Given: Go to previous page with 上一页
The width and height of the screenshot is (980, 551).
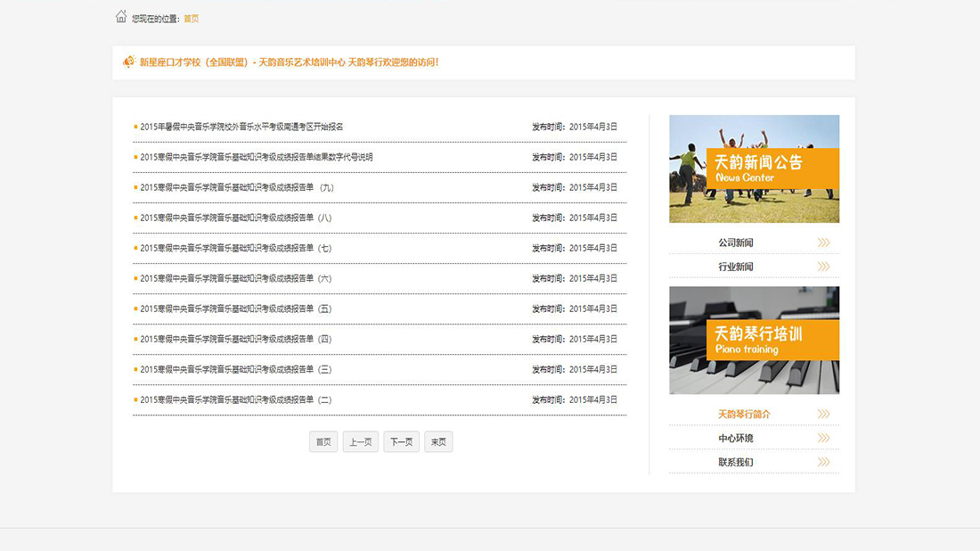Looking at the screenshot, I should pos(361,442).
